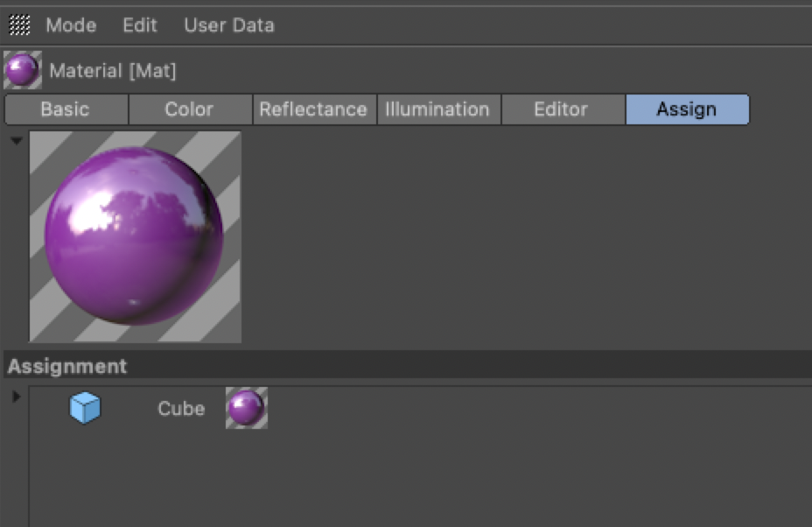Select the Material [Mat] title text

(112, 71)
